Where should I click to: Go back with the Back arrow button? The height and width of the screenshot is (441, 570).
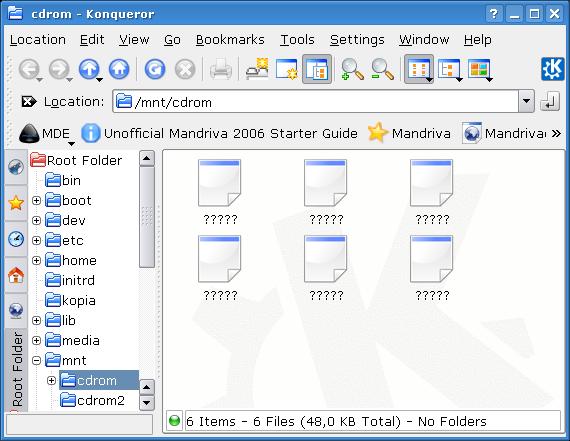29,69
